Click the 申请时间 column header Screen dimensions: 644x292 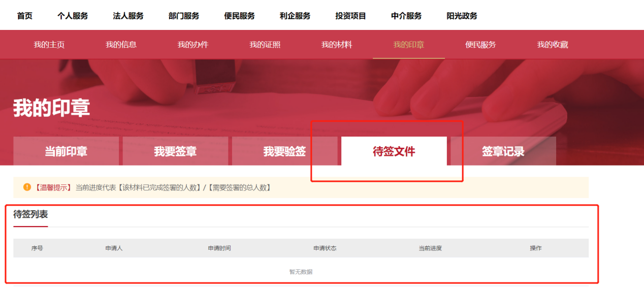point(219,248)
